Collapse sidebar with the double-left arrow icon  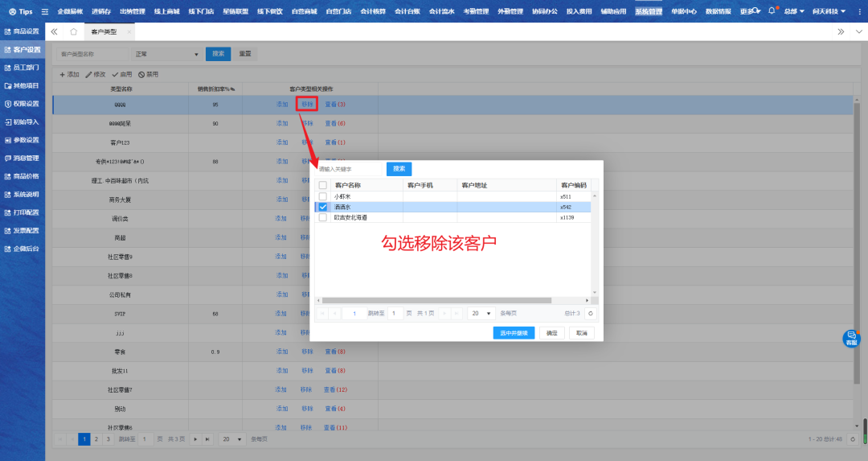[54, 31]
